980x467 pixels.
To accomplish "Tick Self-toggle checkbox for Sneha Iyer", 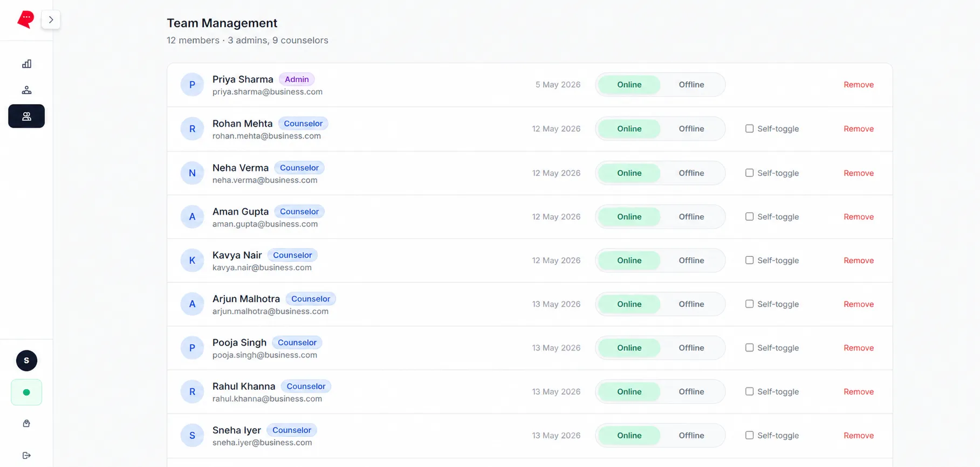I will 749,435.
